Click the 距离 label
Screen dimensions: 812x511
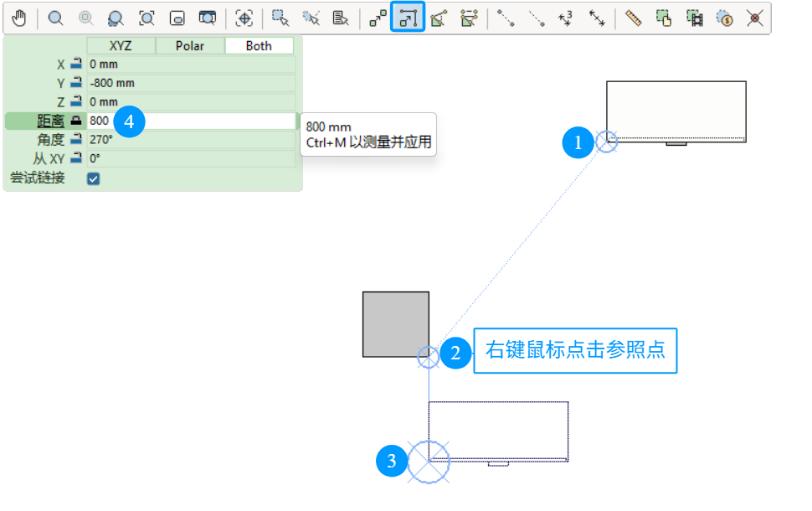click(51, 121)
